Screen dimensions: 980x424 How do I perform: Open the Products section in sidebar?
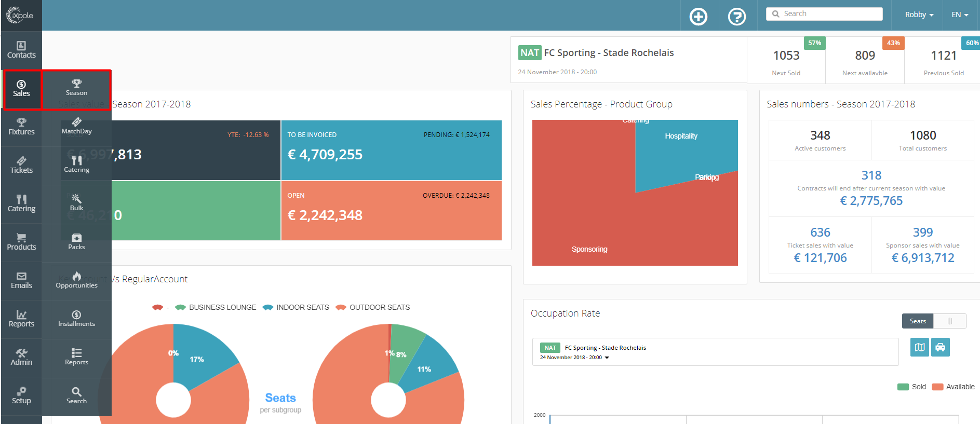pyautogui.click(x=21, y=242)
